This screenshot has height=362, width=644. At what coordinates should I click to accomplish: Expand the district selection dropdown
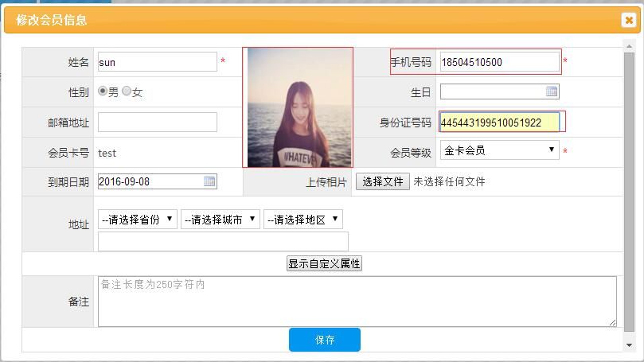pos(303,220)
